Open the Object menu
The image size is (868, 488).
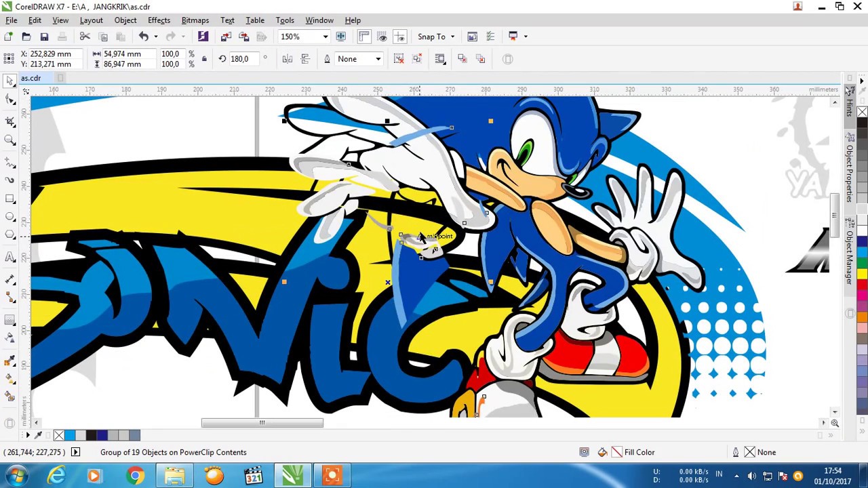click(125, 20)
